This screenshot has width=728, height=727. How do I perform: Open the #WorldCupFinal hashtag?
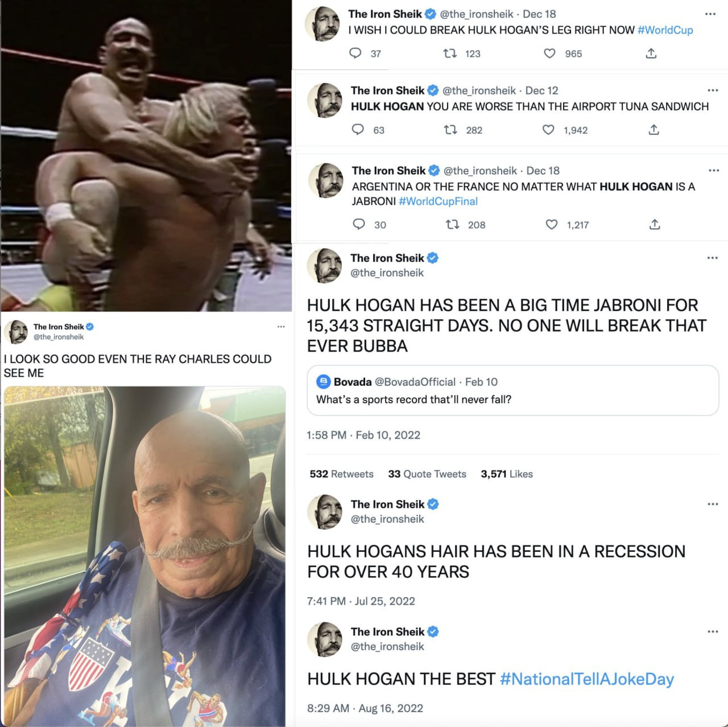click(x=438, y=201)
